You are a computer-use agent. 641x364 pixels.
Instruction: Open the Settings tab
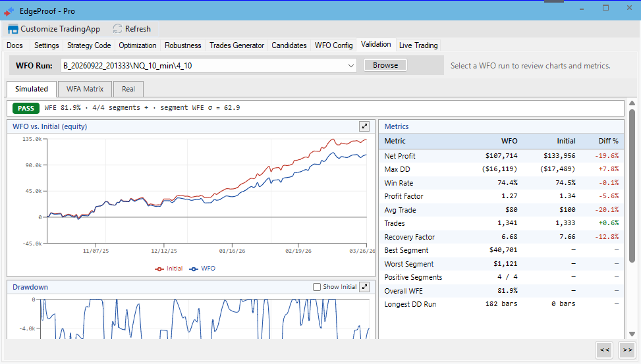pos(46,45)
